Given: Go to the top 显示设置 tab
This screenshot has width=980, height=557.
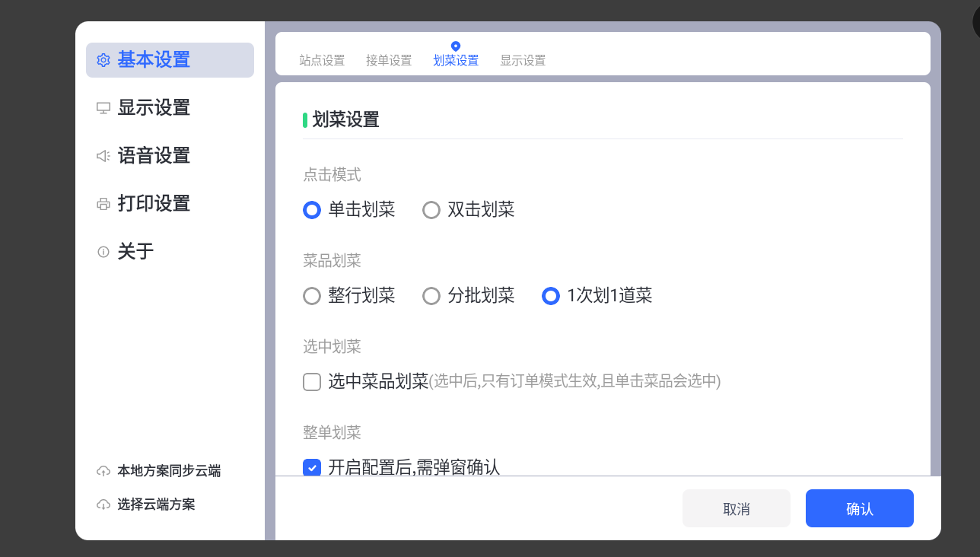Looking at the screenshot, I should (523, 61).
